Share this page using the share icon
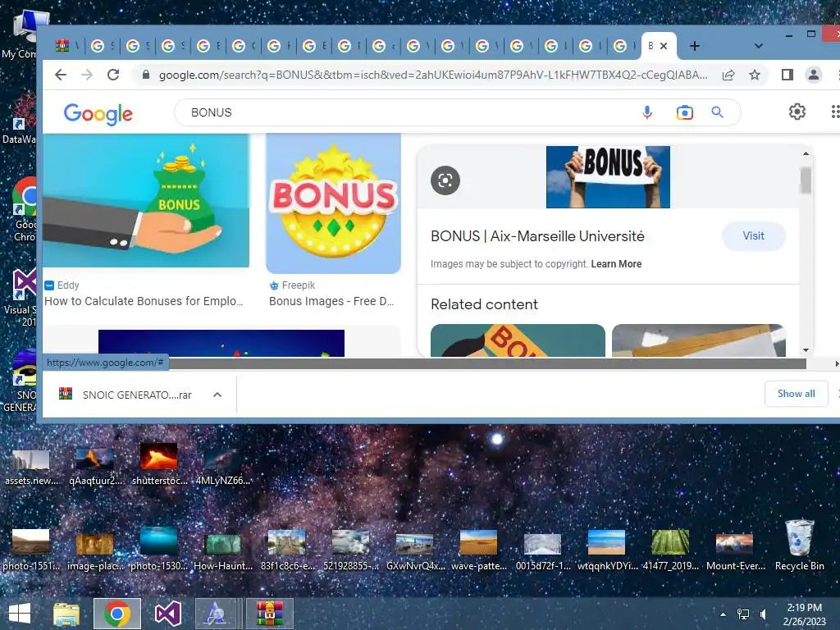Image resolution: width=840 pixels, height=630 pixels. pyautogui.click(x=728, y=75)
